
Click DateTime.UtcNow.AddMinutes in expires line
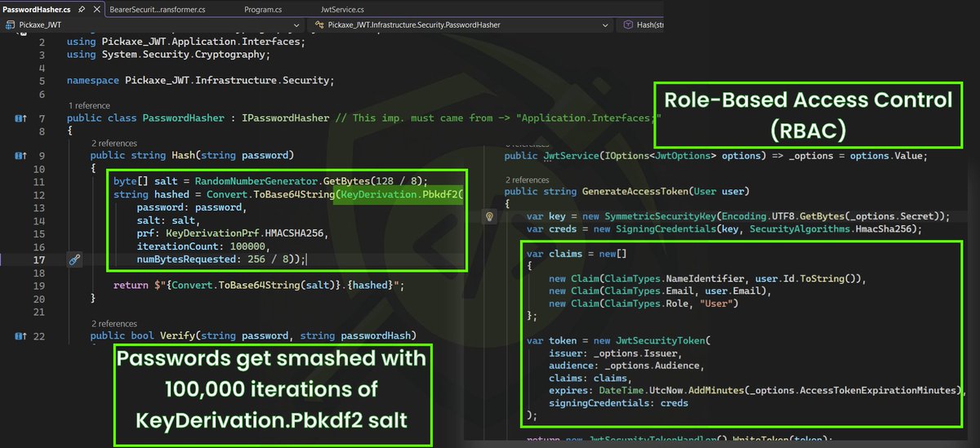pyautogui.click(x=674, y=390)
